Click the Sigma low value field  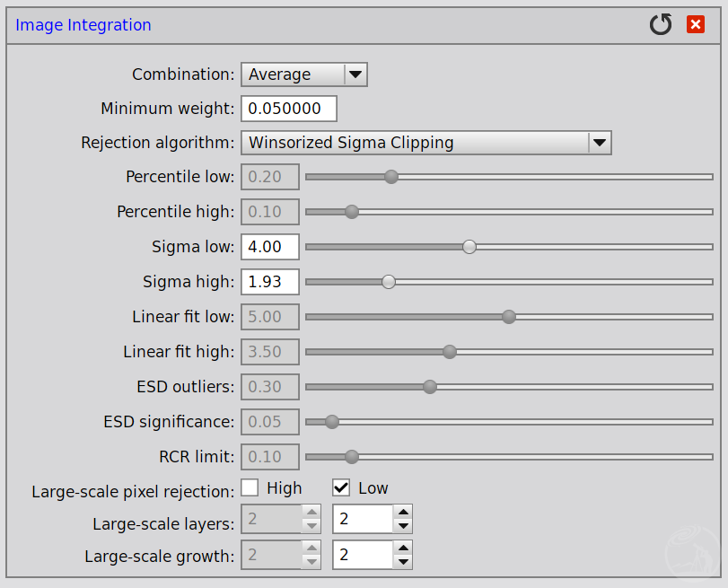tap(269, 247)
